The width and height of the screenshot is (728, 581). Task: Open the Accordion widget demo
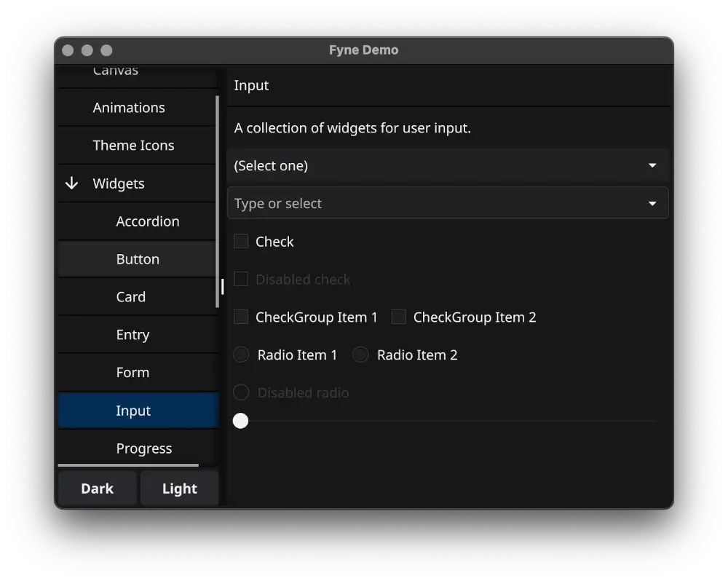[148, 221]
